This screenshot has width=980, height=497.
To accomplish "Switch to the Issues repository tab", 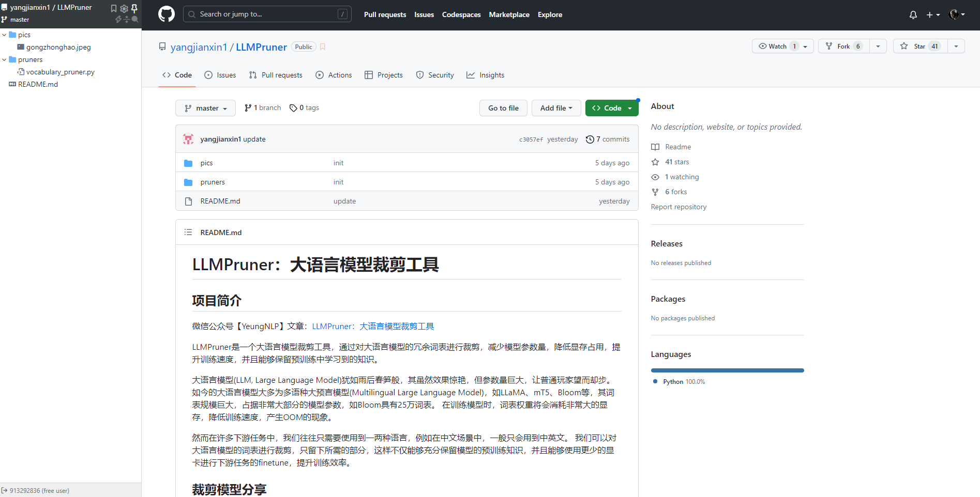I will (220, 75).
